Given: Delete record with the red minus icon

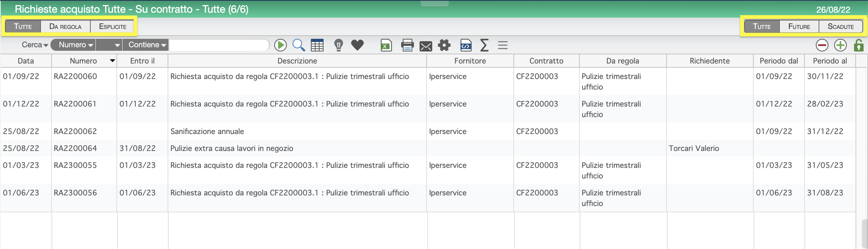Looking at the screenshot, I should [x=822, y=45].
